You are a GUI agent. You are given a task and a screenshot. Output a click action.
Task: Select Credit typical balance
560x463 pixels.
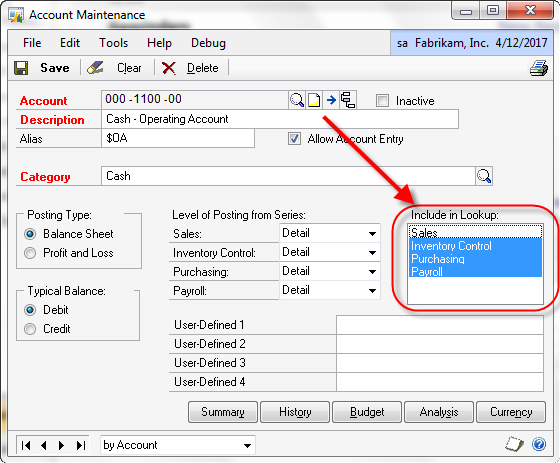tap(30, 329)
